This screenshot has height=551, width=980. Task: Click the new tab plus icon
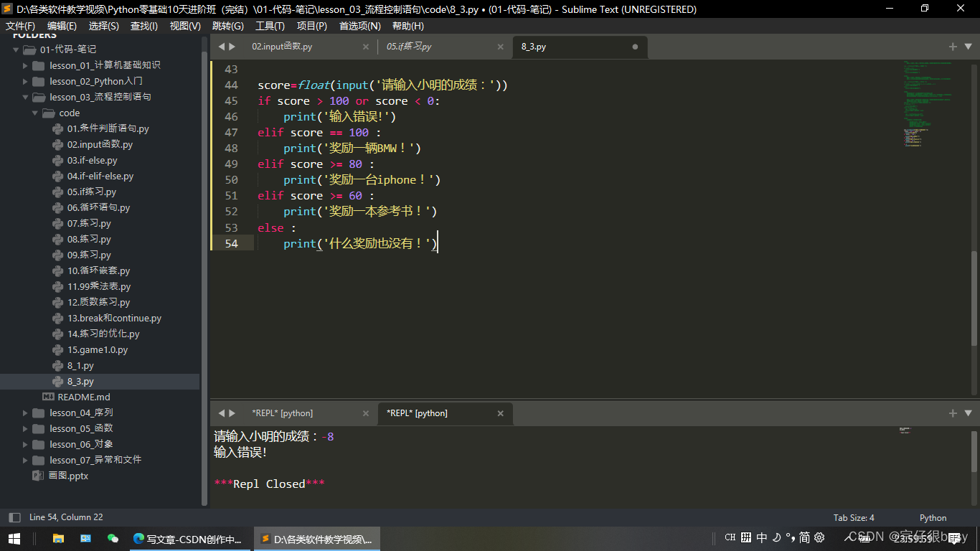(952, 46)
